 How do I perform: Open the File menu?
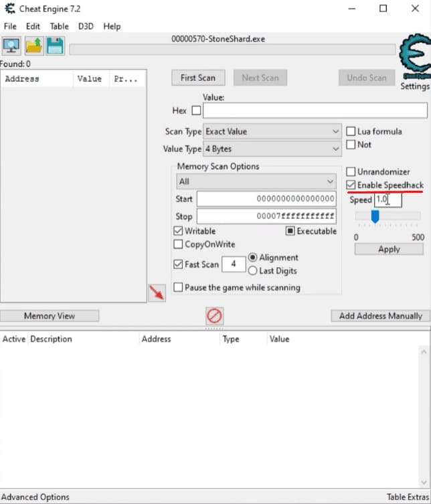(x=10, y=26)
